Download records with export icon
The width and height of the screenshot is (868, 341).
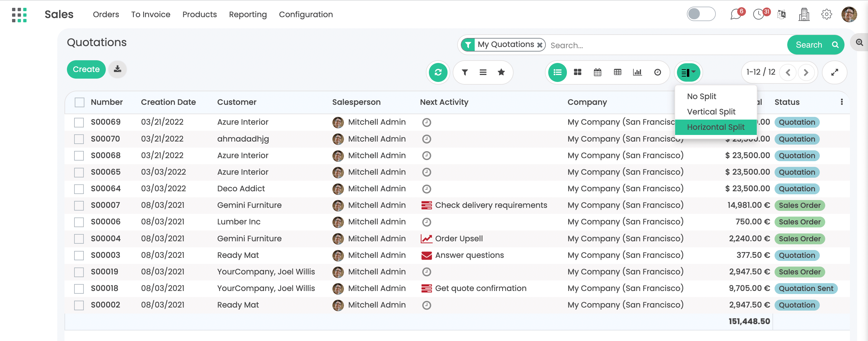point(117,69)
